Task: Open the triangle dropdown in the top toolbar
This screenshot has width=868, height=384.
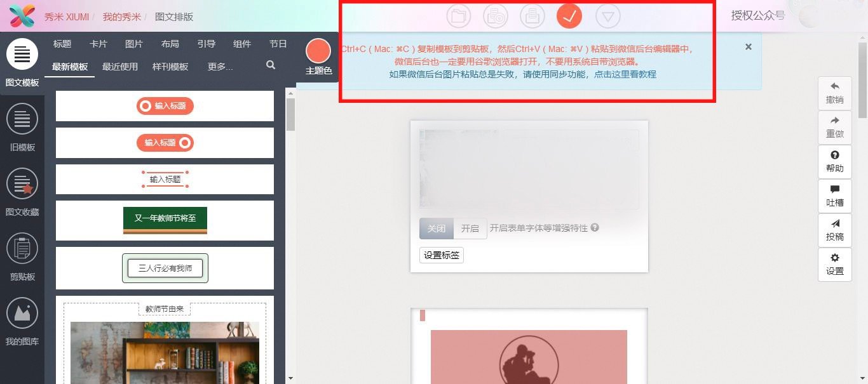Action: (x=607, y=16)
